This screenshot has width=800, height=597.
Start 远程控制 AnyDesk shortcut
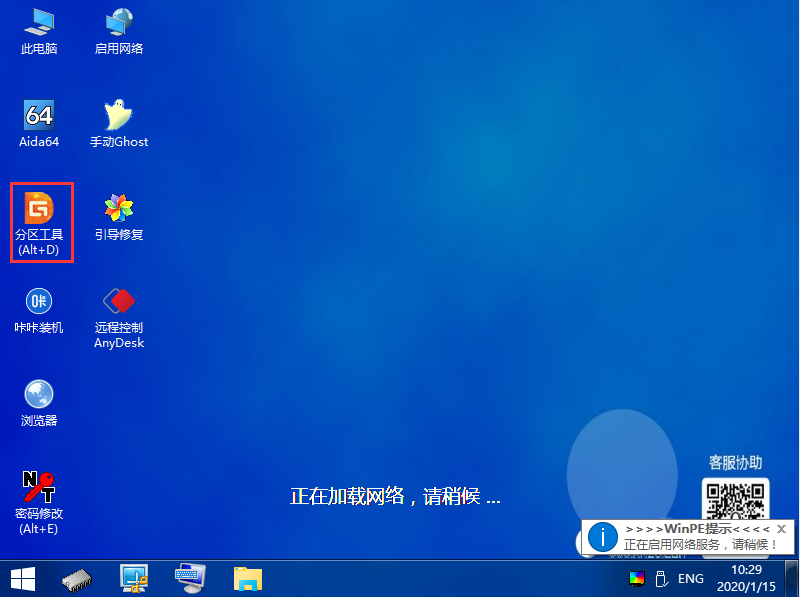pos(119,318)
